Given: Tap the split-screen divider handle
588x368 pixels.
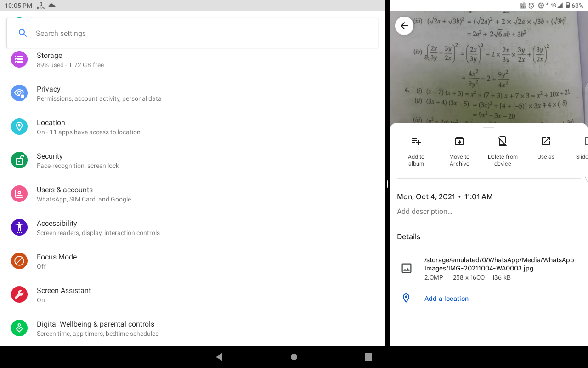Looking at the screenshot, I should pyautogui.click(x=387, y=184).
